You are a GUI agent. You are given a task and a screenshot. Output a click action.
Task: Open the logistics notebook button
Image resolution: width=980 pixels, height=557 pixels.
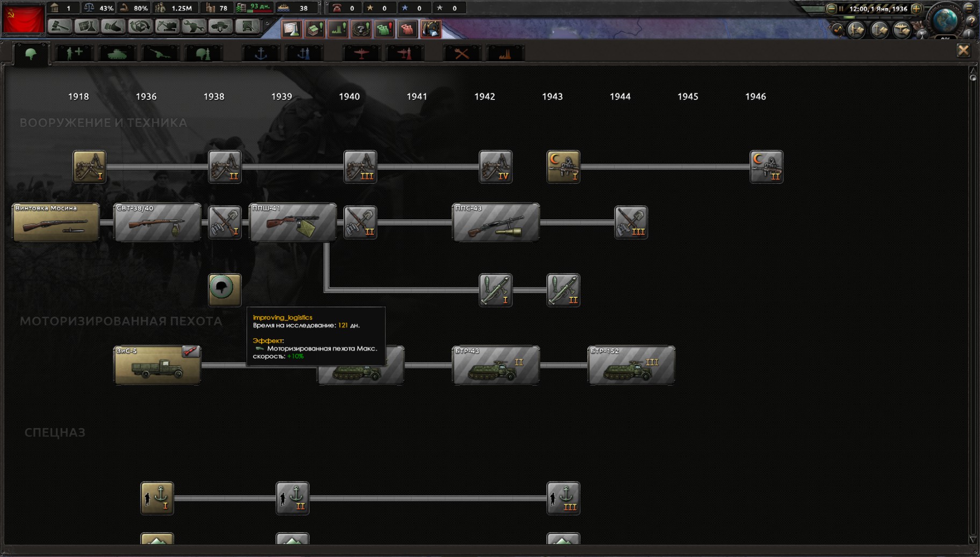coord(248,26)
